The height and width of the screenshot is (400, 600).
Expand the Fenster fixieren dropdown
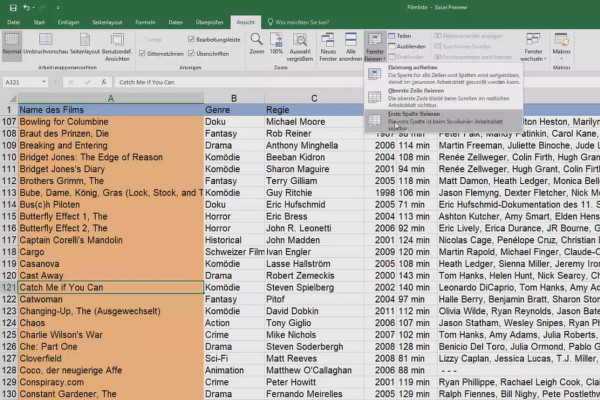tap(374, 47)
